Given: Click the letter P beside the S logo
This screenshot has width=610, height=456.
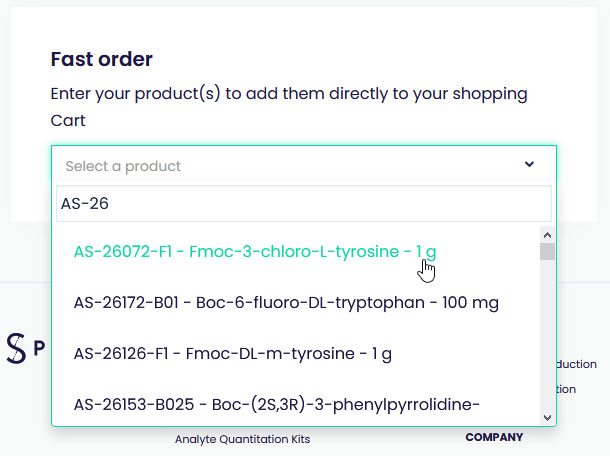Looking at the screenshot, I should coord(39,348).
